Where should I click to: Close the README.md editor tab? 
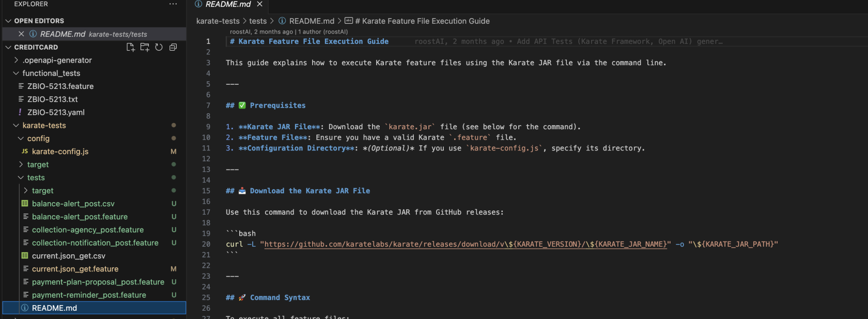[x=260, y=4]
